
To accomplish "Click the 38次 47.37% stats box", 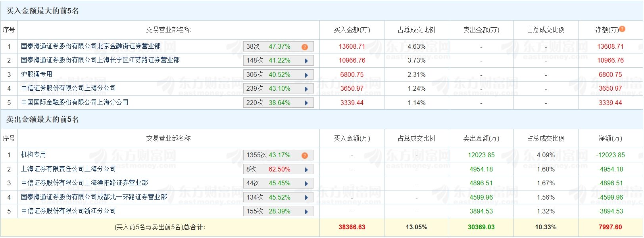I will (279, 47).
